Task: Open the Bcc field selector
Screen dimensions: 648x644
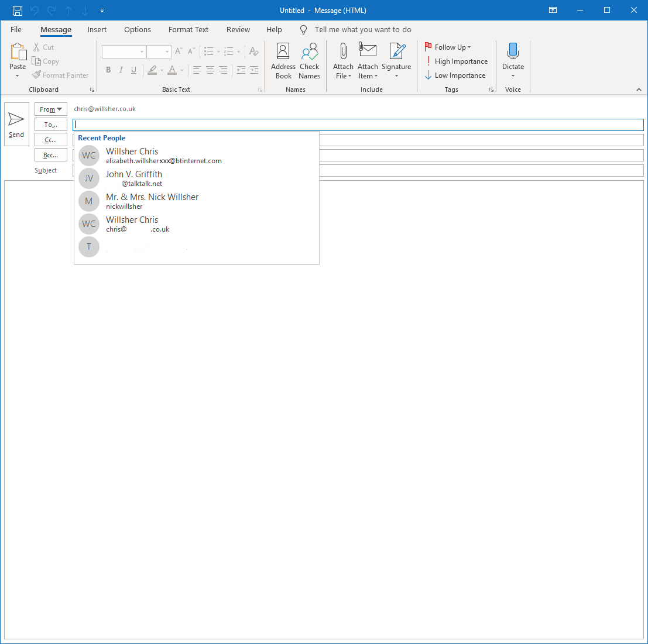Action: click(50, 154)
